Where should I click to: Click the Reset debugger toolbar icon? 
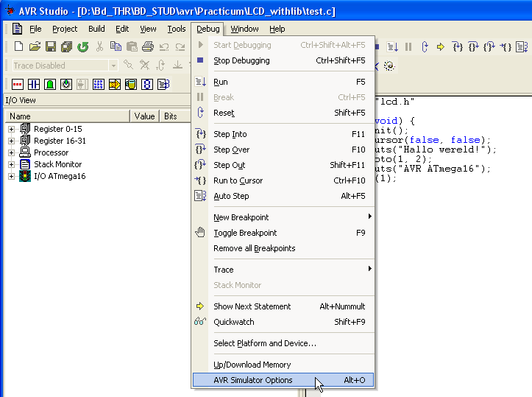[x=425, y=47]
